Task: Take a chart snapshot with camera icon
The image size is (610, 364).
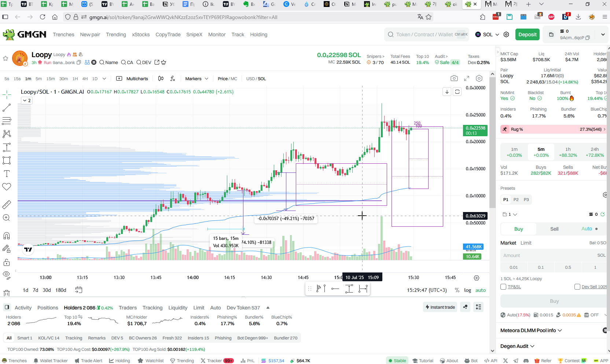Action: (x=454, y=78)
